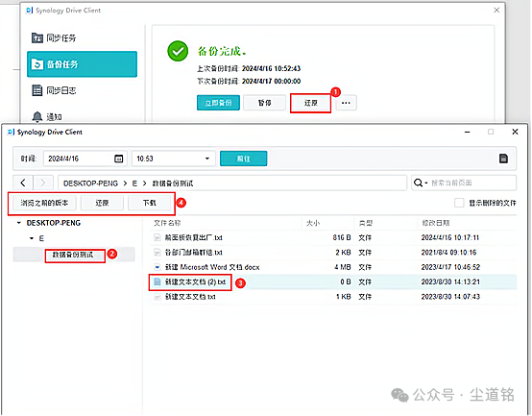Viewport: 532px width, 416px height.
Task: Click Synology Drive logo in front title bar
Action: click(x=11, y=132)
